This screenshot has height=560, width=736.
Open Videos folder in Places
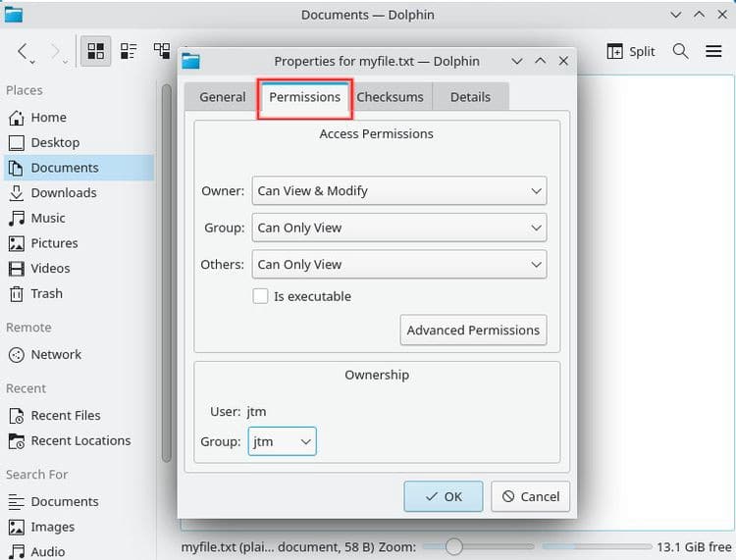[x=79, y=269]
